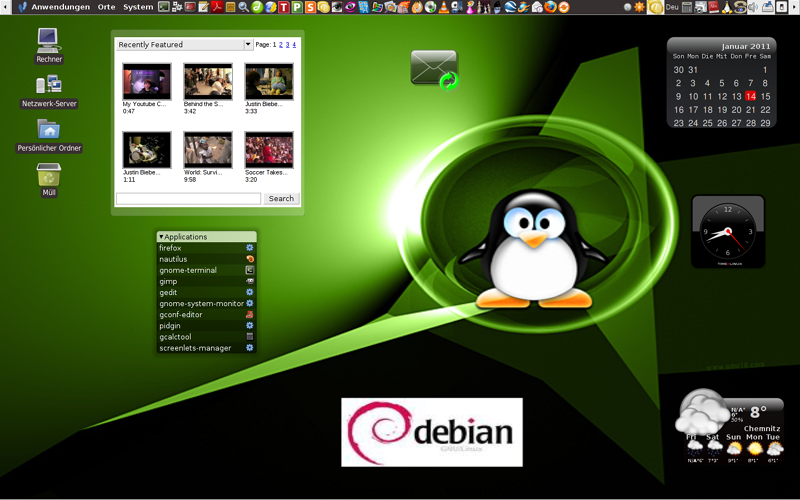
Task: Switch the Deu keyboard layout indicator
Action: click(672, 7)
